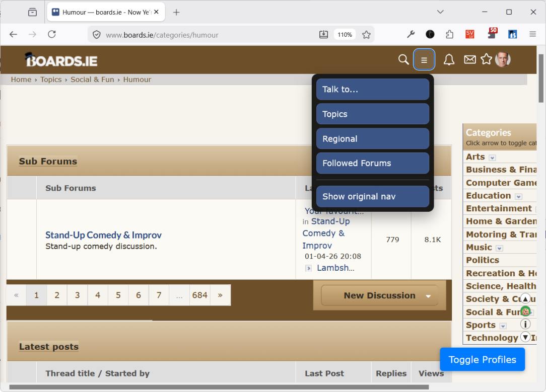Open Politics category in sidebar
546x392 pixels.
click(482, 260)
